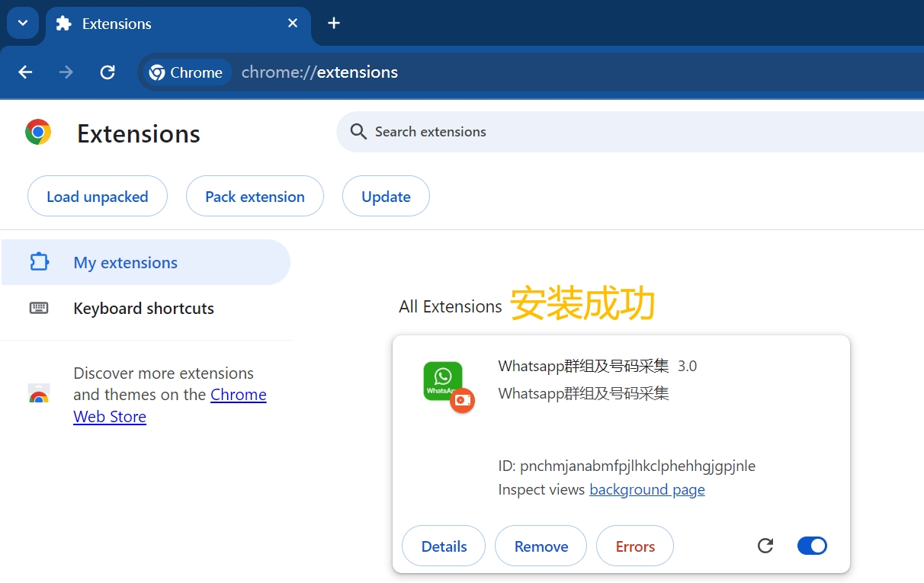Click the Load unpacked button

pos(98,197)
